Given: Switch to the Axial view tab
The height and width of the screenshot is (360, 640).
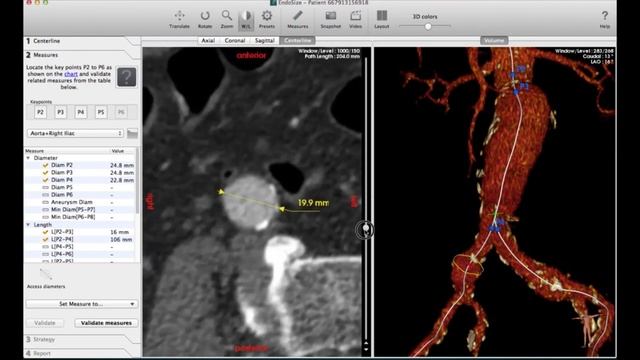Looking at the screenshot, I should coord(208,40).
